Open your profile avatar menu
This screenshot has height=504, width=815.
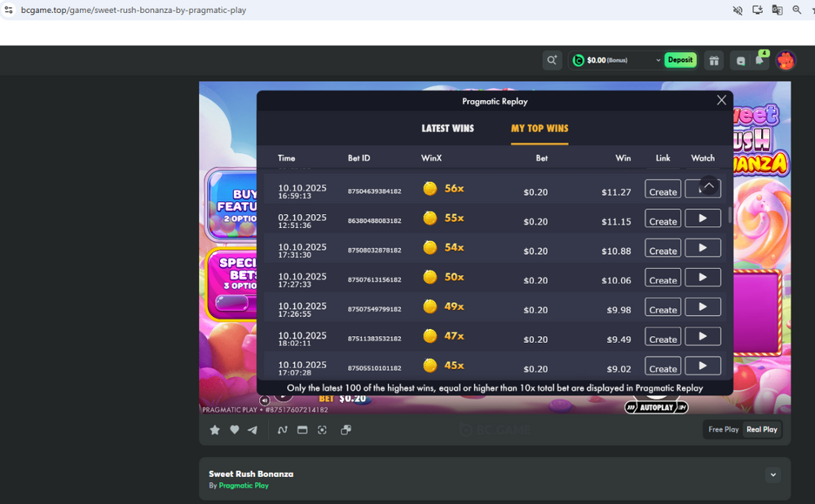click(785, 59)
